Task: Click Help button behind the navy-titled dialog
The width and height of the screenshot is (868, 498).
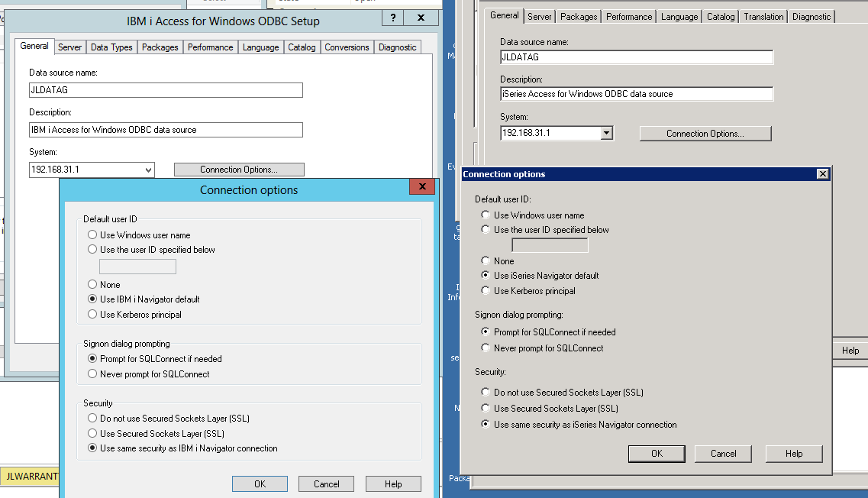Action: (850, 350)
